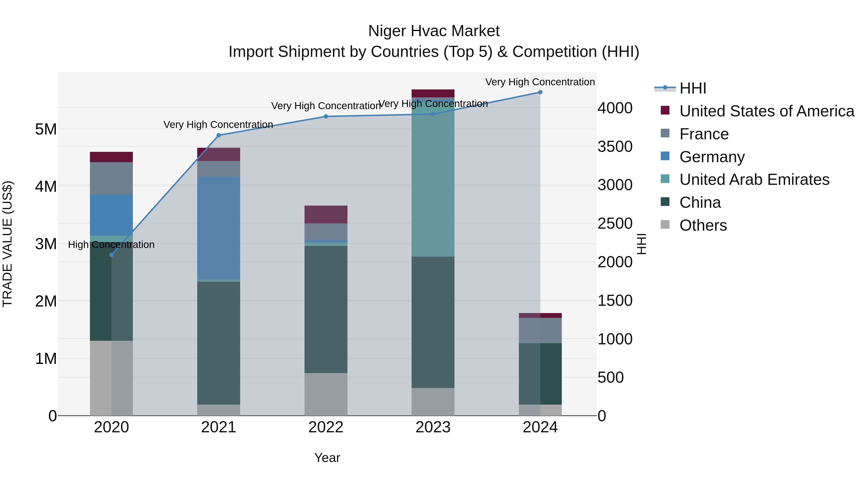
Task: Click the 2020 France bar segment
Action: (x=112, y=179)
